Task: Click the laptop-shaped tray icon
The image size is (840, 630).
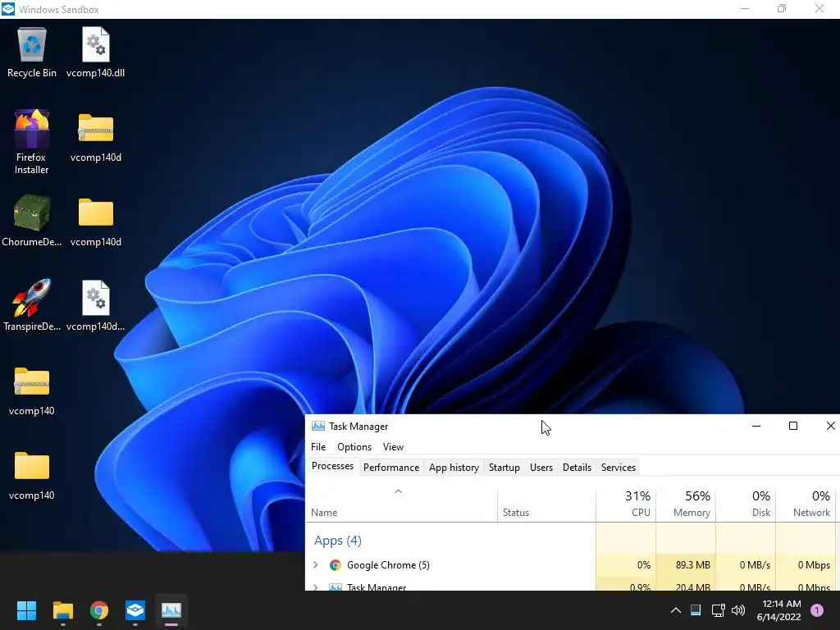Action: (696, 610)
